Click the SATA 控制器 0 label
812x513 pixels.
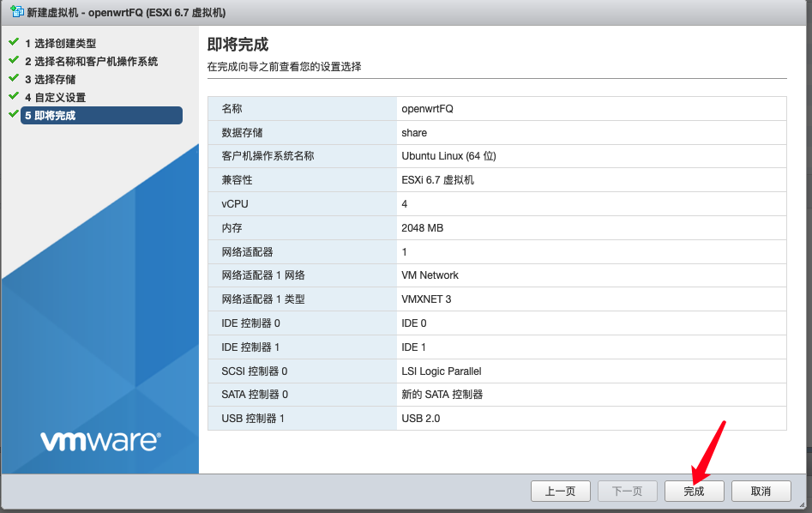(255, 395)
